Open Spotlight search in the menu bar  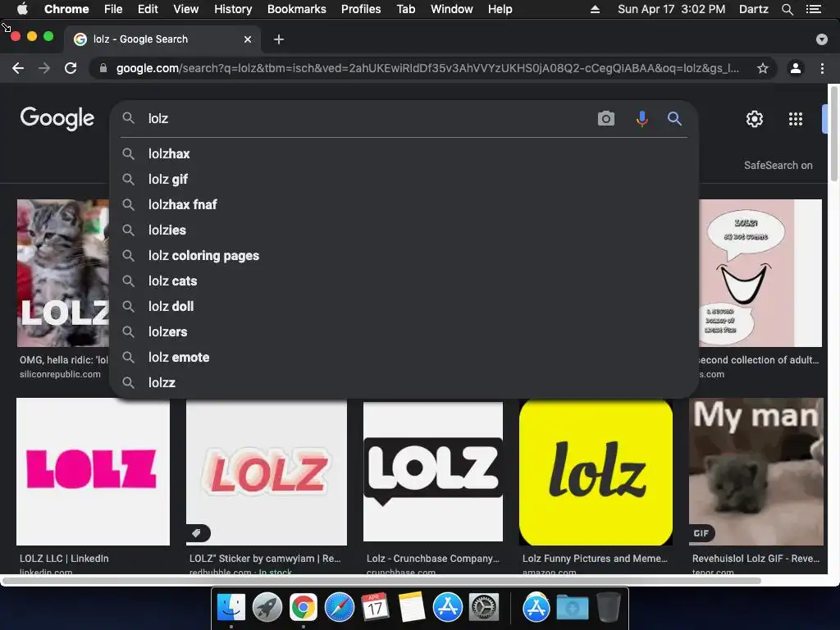pos(787,9)
